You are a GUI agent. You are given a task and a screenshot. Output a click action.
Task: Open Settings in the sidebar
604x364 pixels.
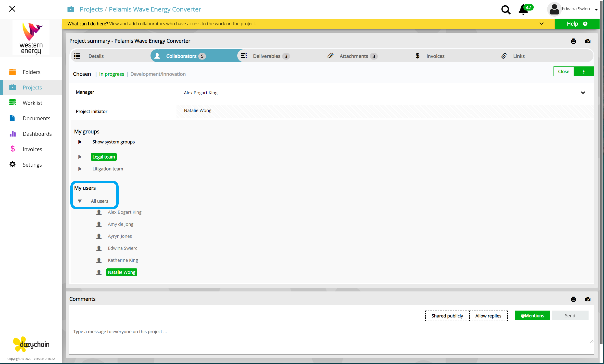(31, 165)
